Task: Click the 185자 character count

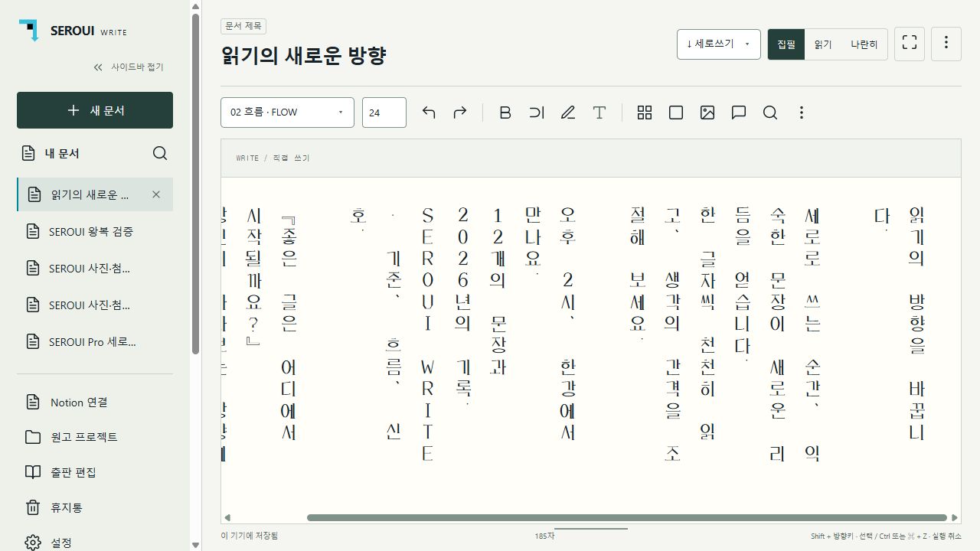Action: (544, 536)
